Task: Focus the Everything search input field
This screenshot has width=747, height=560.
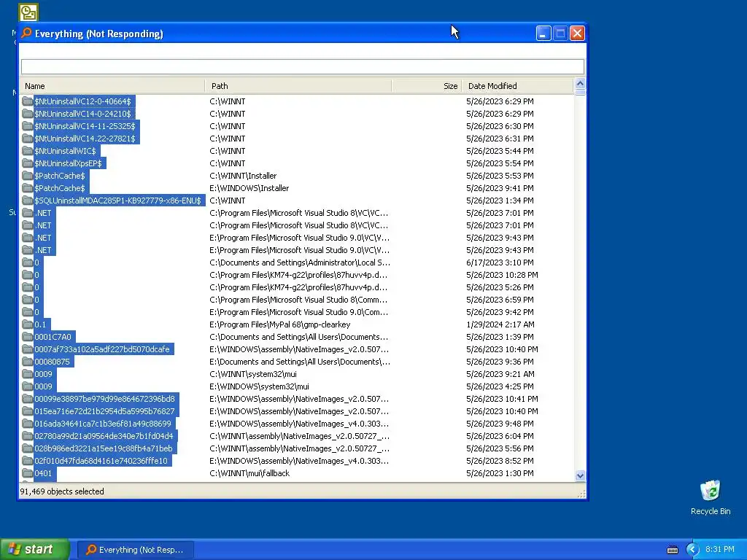Action: coord(303,66)
